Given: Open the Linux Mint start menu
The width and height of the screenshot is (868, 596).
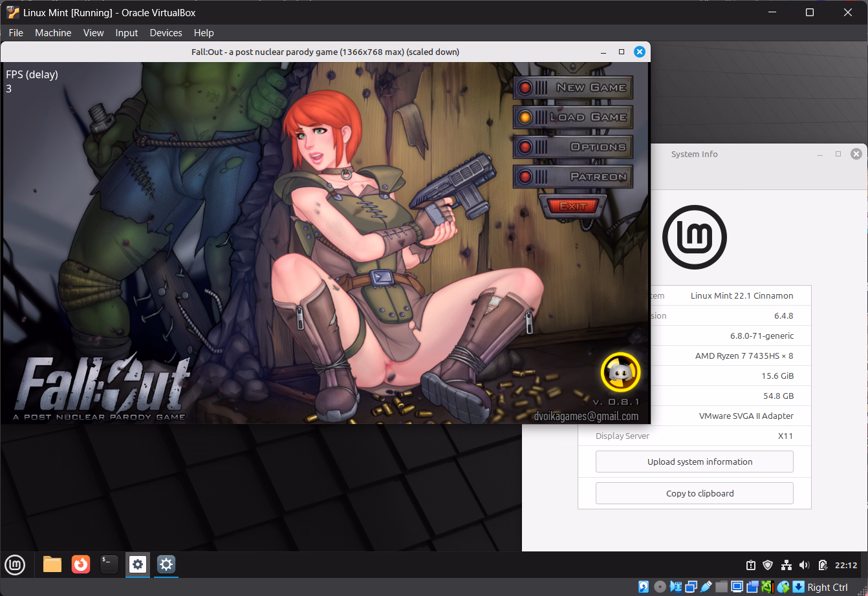Looking at the screenshot, I should point(15,565).
